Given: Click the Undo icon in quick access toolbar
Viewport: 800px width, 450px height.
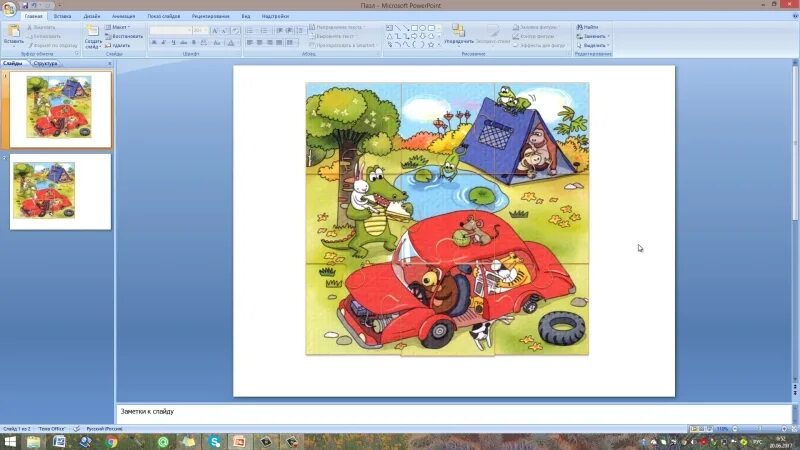Looking at the screenshot, I should [x=34, y=6].
